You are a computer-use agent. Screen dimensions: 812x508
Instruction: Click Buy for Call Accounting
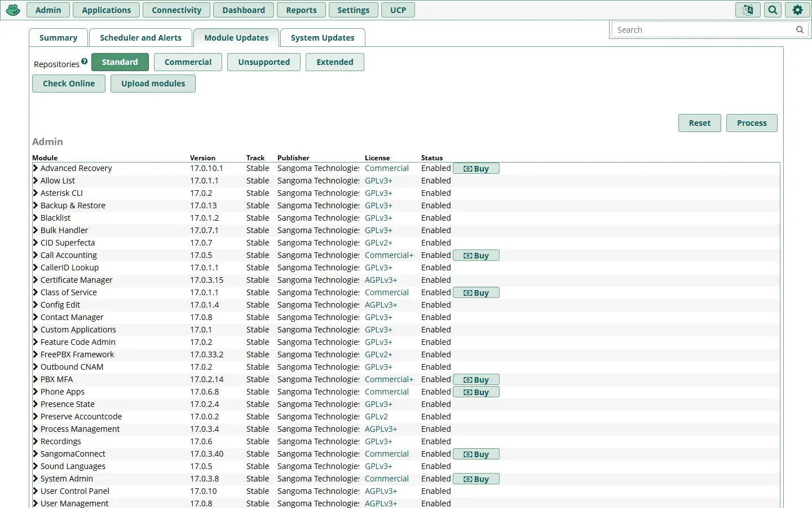pyautogui.click(x=476, y=256)
